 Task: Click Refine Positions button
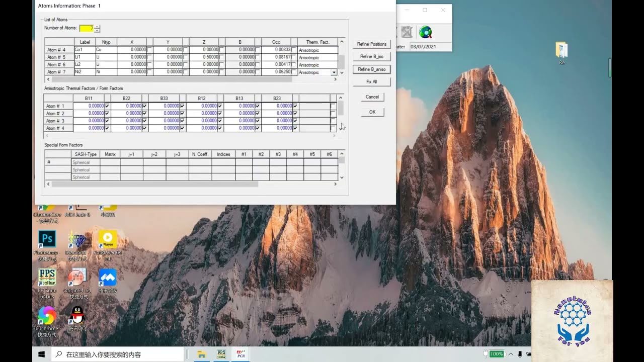[372, 44]
